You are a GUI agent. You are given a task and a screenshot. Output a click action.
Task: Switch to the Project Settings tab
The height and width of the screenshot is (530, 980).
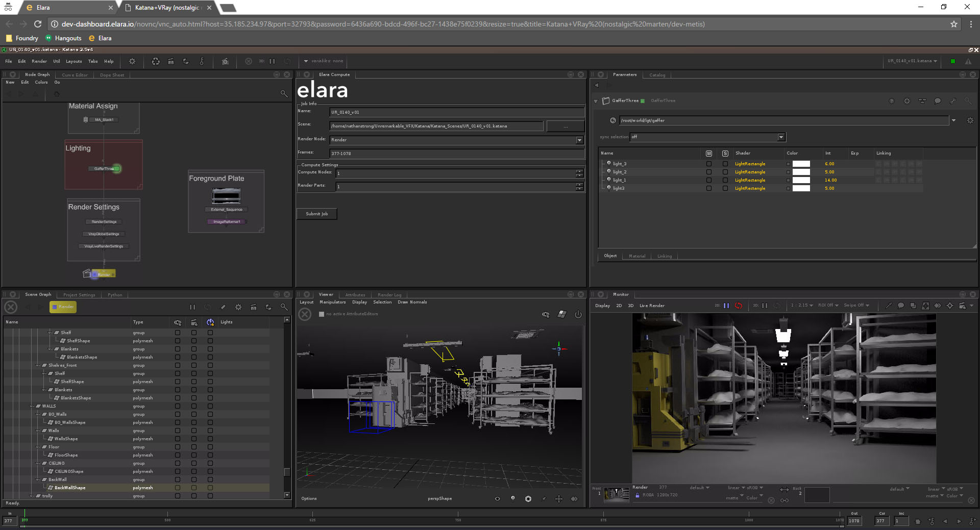pyautogui.click(x=79, y=295)
